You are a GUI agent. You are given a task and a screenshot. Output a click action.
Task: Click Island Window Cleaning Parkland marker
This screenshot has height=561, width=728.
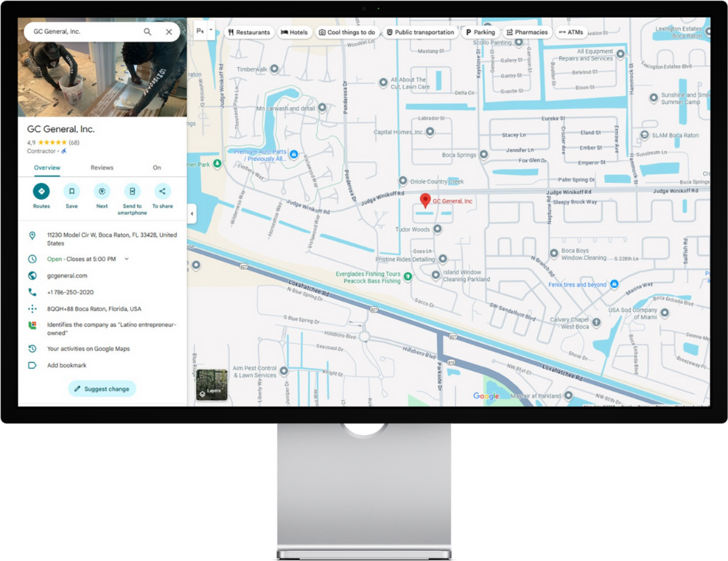(435, 275)
